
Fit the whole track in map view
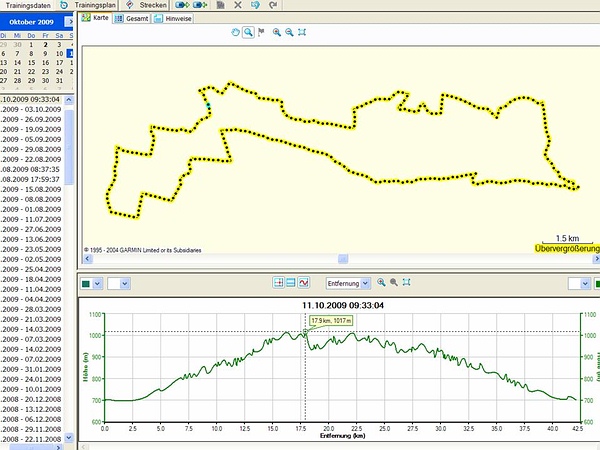[x=302, y=33]
